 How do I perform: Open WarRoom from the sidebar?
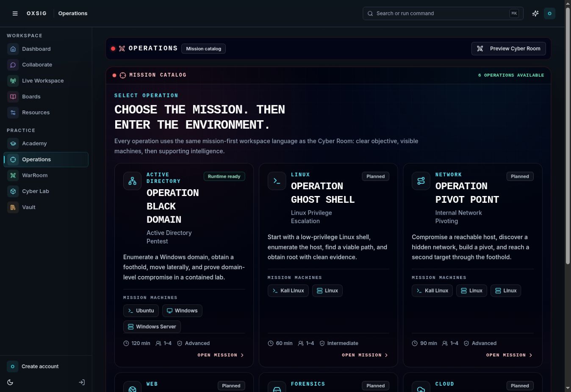[x=46, y=175]
